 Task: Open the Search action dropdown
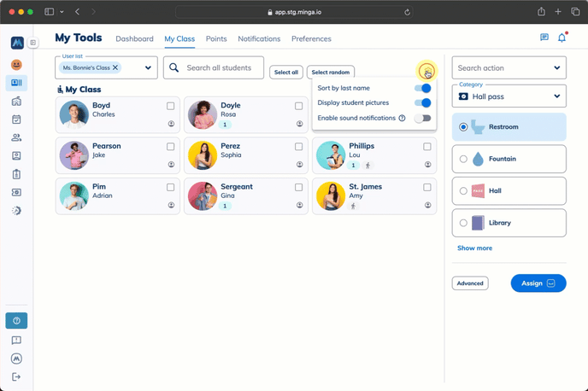click(x=509, y=67)
